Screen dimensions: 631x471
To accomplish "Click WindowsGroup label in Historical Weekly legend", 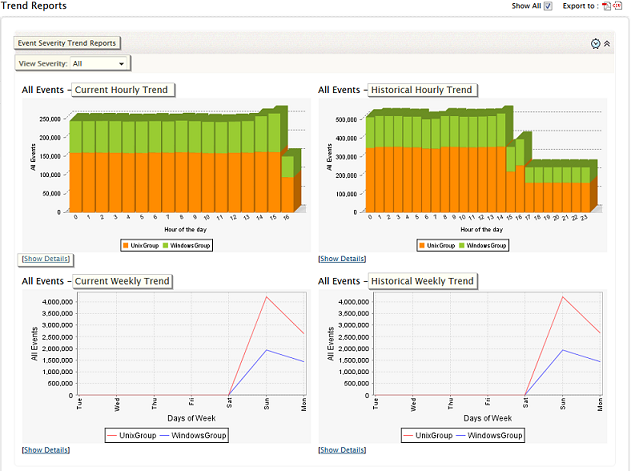I will coord(495,436).
